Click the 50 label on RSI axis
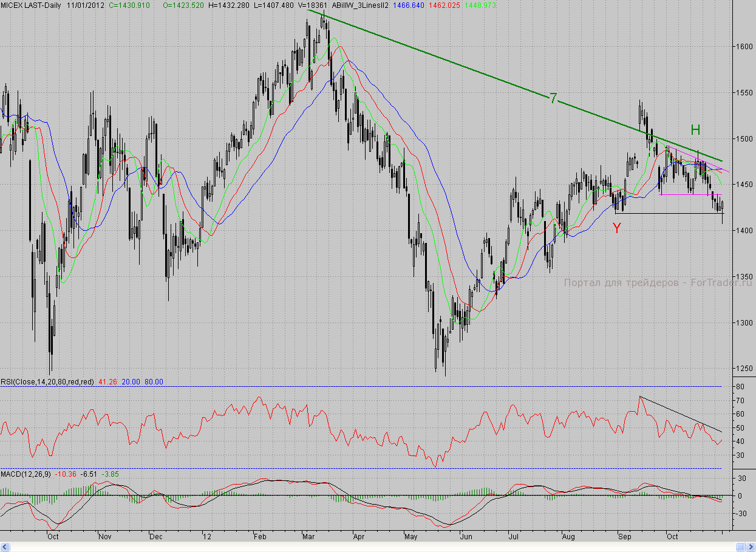 [x=740, y=428]
